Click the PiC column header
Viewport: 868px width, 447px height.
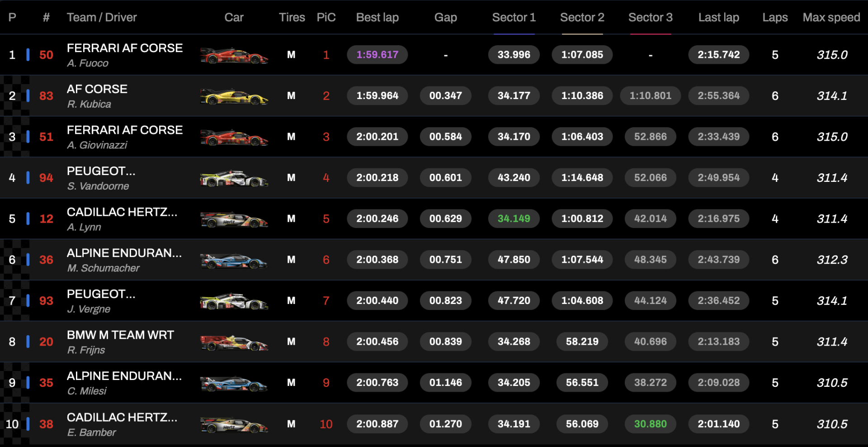pos(326,18)
